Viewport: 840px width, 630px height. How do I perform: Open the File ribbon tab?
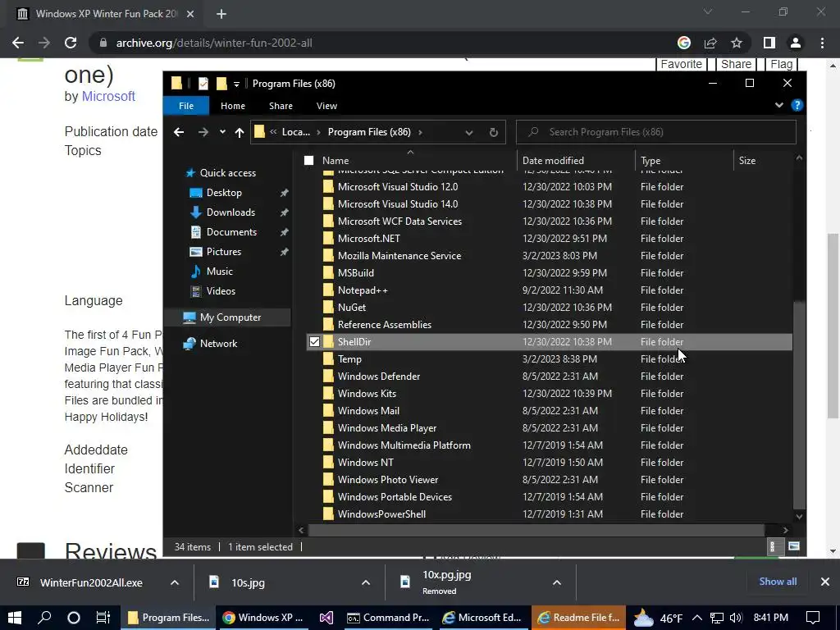pos(186,106)
